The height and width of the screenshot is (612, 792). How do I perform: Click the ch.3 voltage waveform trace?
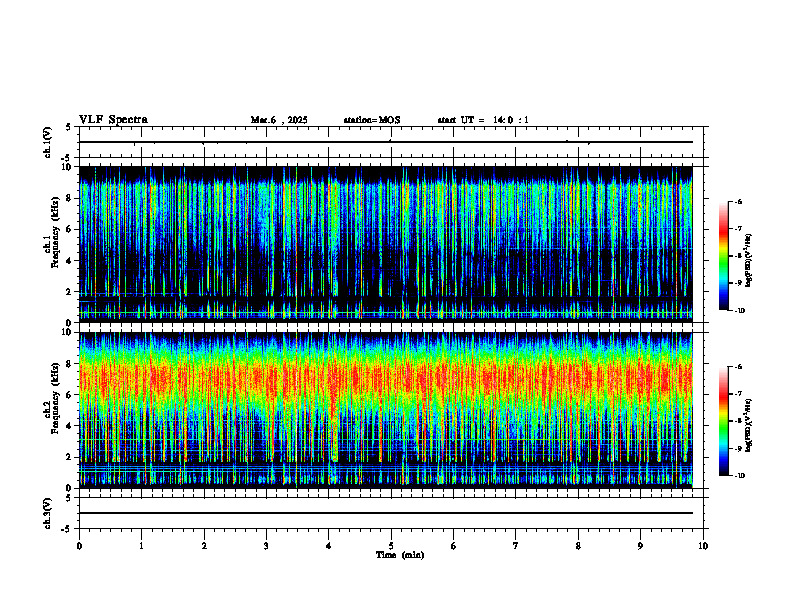(x=386, y=513)
